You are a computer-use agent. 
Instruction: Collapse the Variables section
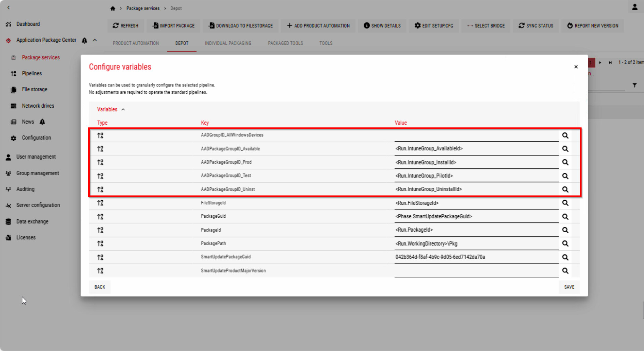[x=123, y=109]
